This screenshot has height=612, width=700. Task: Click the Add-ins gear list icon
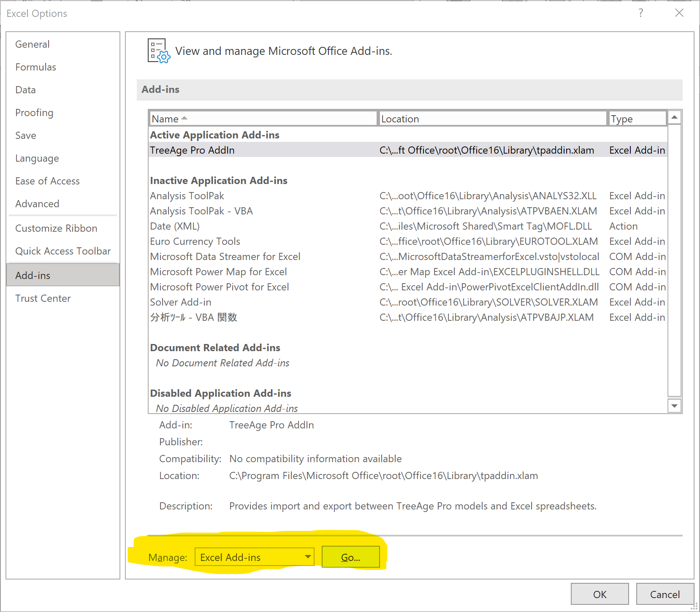tap(158, 51)
